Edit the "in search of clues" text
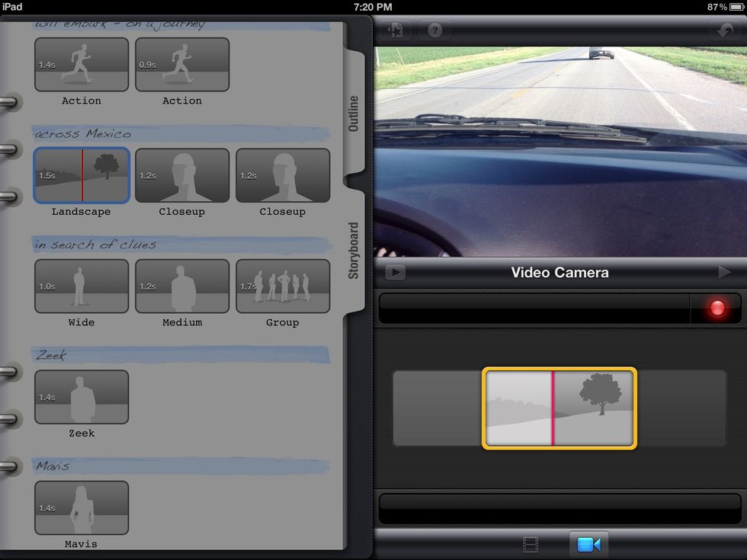Screen dimensions: 747x560 point(95,245)
